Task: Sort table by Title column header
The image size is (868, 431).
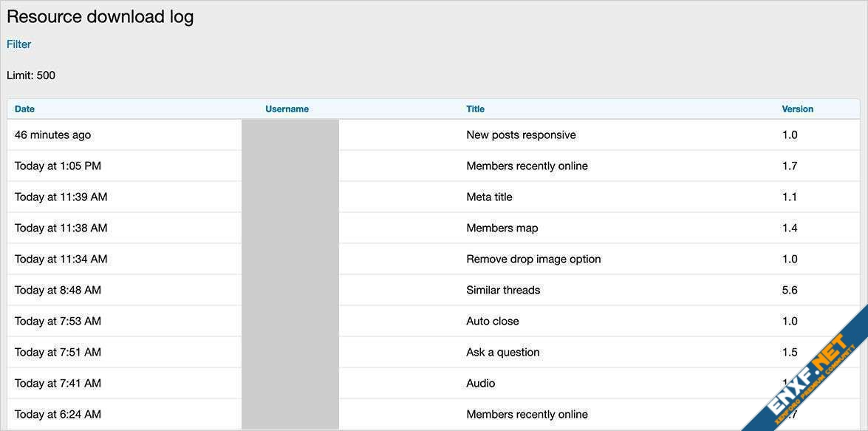Action: click(475, 109)
